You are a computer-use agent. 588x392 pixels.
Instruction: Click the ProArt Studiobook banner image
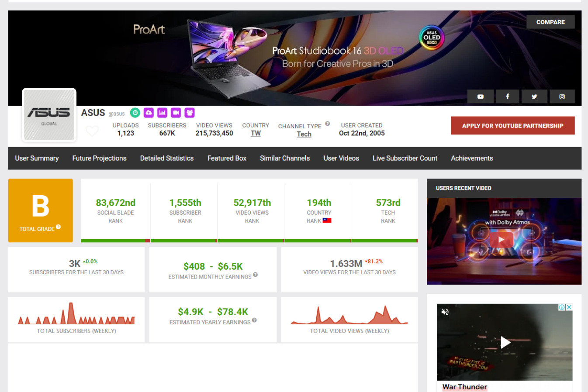coord(295,58)
